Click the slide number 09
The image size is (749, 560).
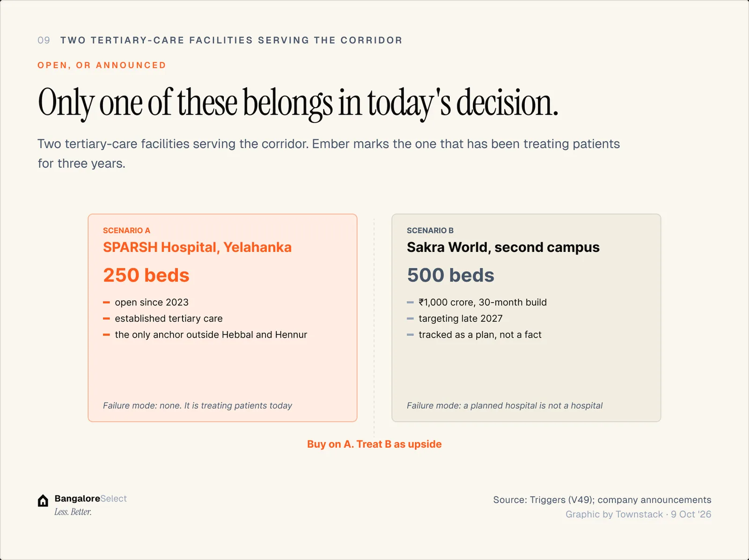coord(44,40)
